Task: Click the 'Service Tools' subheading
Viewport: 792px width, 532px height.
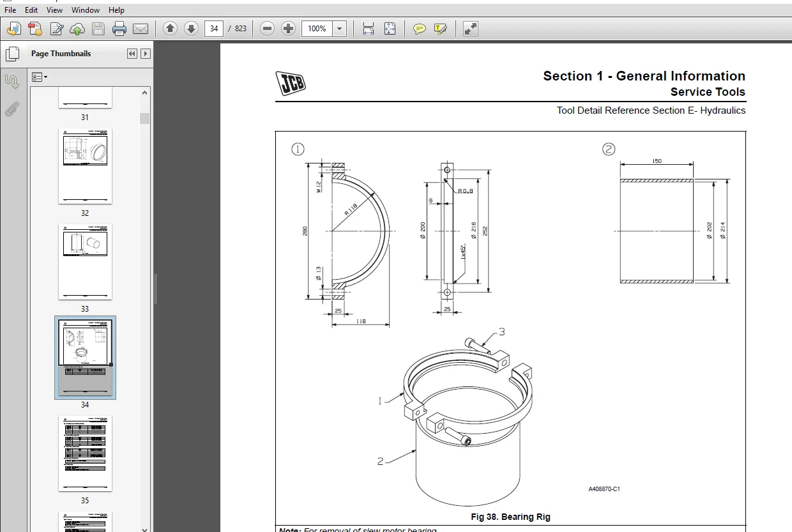Action: (708, 92)
